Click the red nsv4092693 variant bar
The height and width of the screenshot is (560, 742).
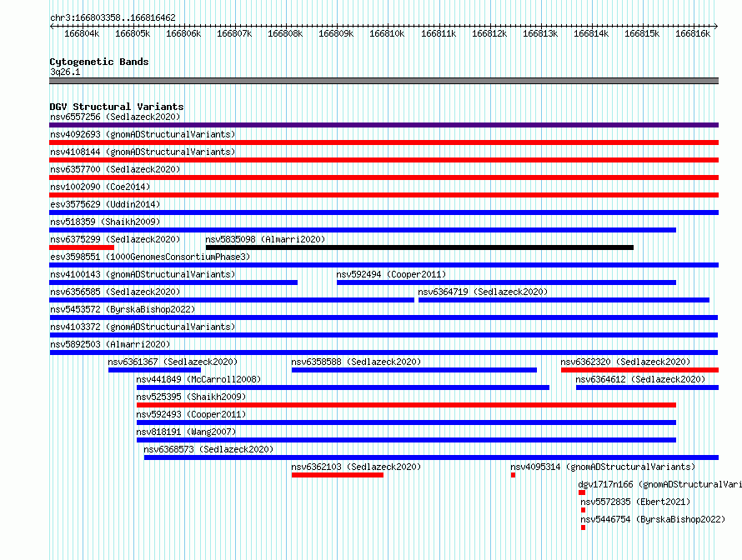pos(384,142)
